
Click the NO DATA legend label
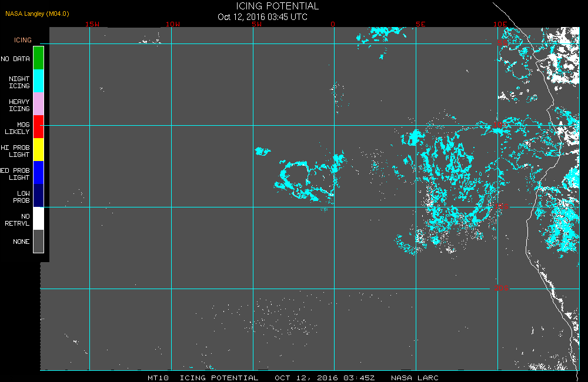[15, 59]
